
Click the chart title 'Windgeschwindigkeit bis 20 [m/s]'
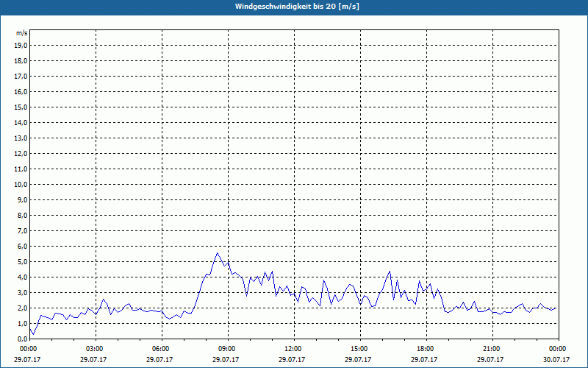[x=297, y=7]
